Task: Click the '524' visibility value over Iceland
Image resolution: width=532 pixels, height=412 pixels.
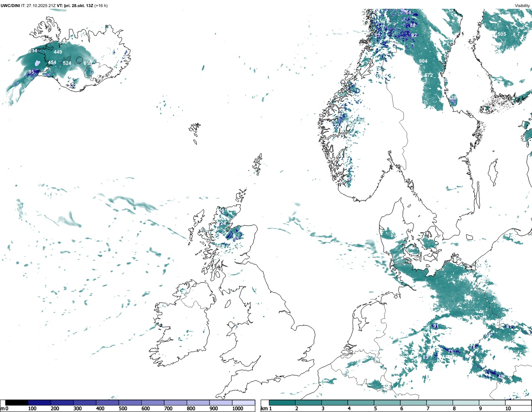Action: (67, 63)
